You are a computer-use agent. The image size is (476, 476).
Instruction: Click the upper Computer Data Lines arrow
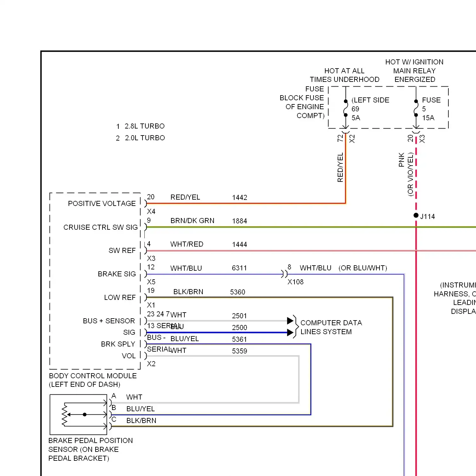(x=290, y=321)
